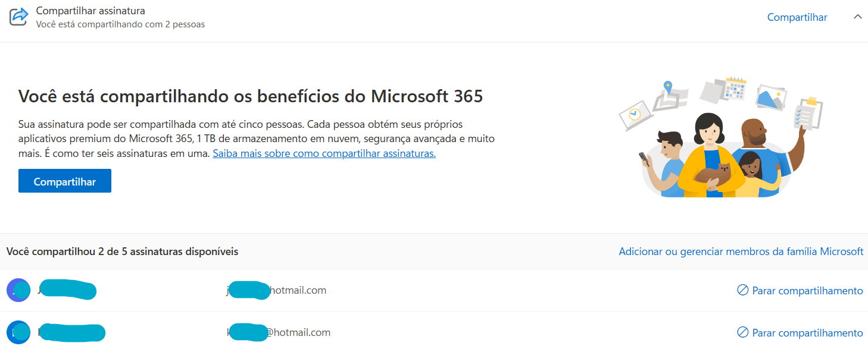Click the share arrow icon beside Compartilhar assinatura

pos(19,17)
